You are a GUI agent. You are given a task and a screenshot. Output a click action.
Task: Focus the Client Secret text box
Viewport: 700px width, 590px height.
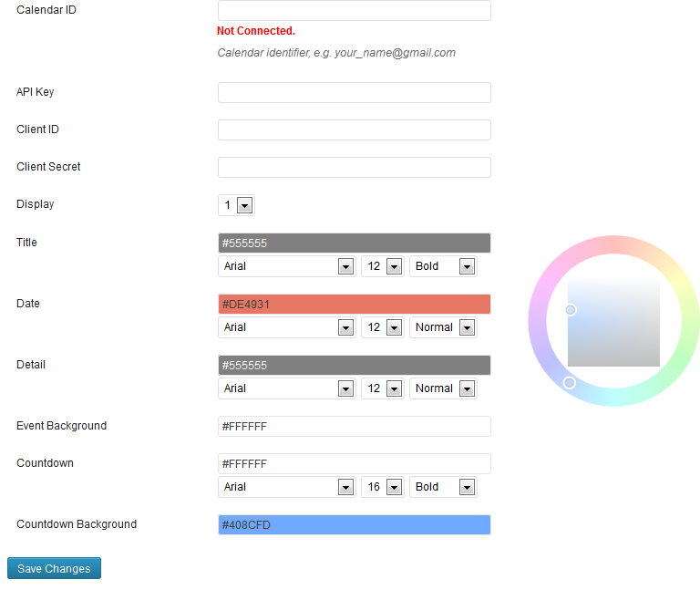click(354, 168)
